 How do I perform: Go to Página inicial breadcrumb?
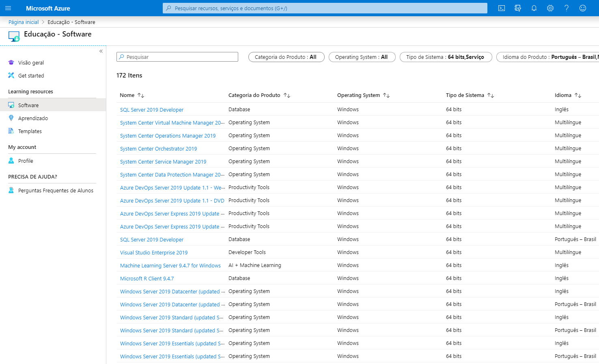pos(24,22)
